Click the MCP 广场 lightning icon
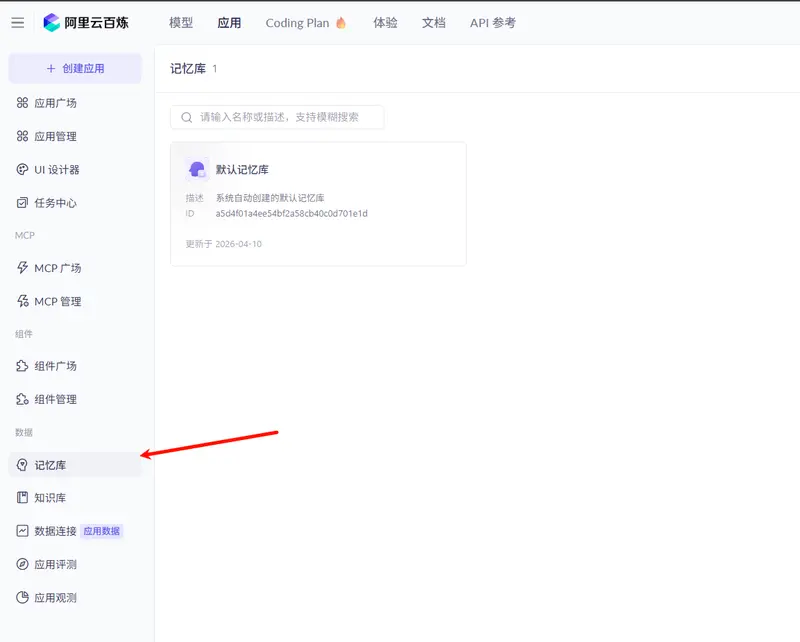Image resolution: width=800 pixels, height=642 pixels. pos(21,267)
